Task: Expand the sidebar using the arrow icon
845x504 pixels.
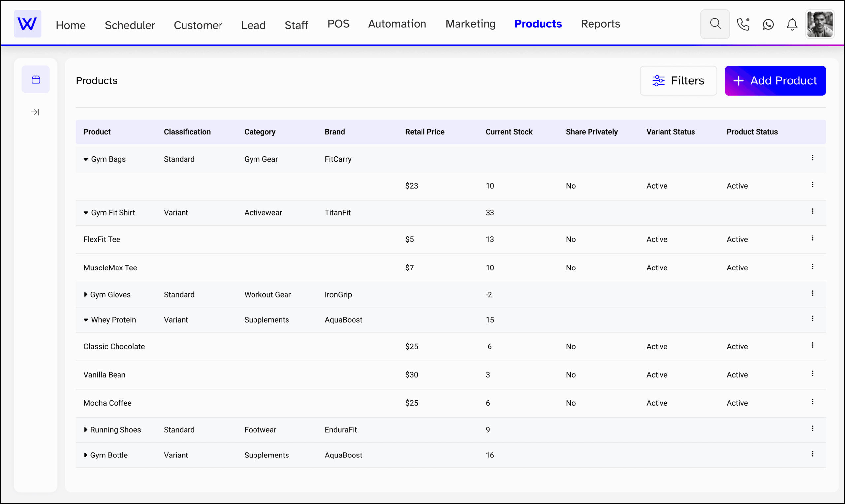Action: pos(34,112)
